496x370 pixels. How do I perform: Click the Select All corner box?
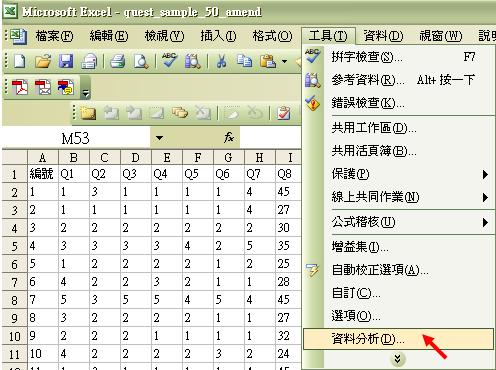(x=14, y=157)
